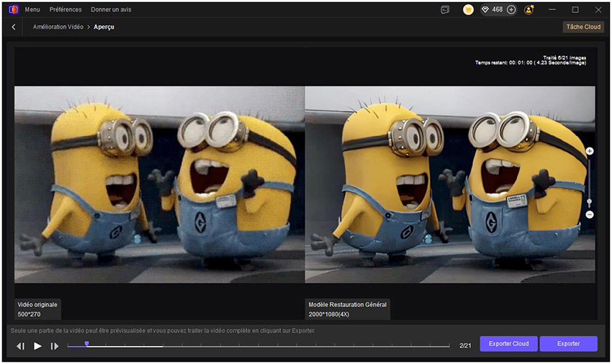Open the user account icon
Image resolution: width=612 pixels, height=364 pixels.
529,10
